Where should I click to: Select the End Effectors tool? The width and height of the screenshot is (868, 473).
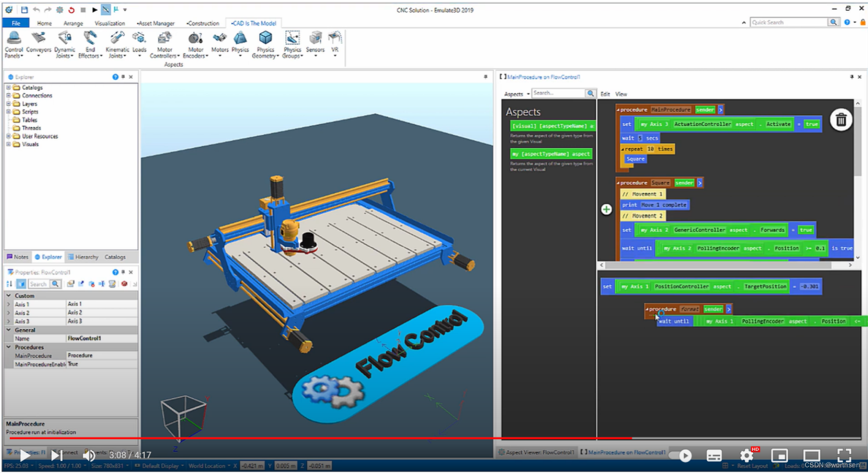90,45
